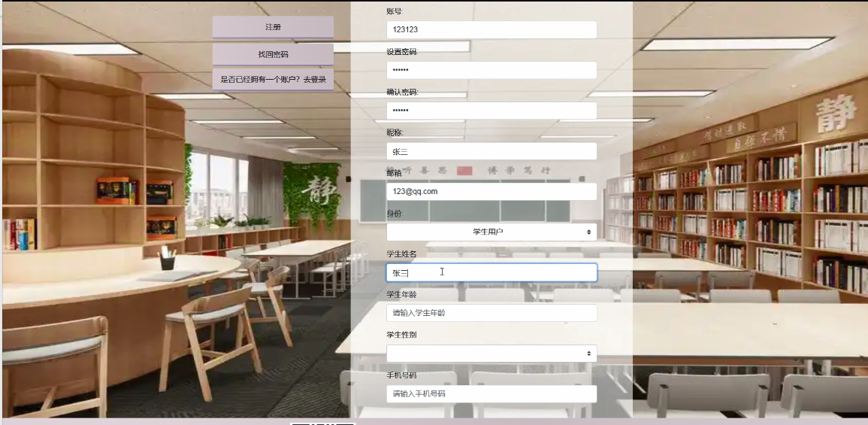Click the 昵称 label text

[394, 132]
